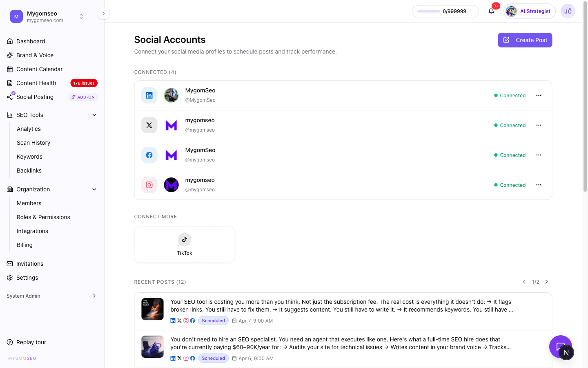588x368 pixels.
Task: Open Roles & Permissions settings
Action: (x=43, y=217)
